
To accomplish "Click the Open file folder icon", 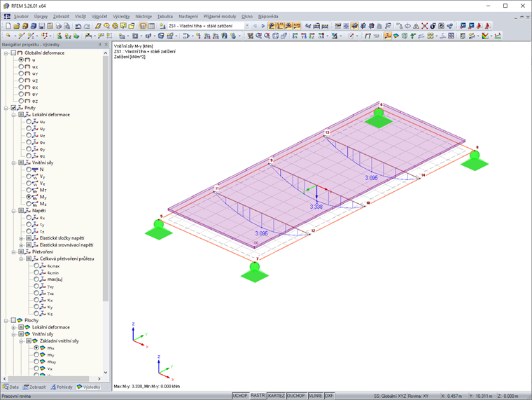I will pos(17,26).
